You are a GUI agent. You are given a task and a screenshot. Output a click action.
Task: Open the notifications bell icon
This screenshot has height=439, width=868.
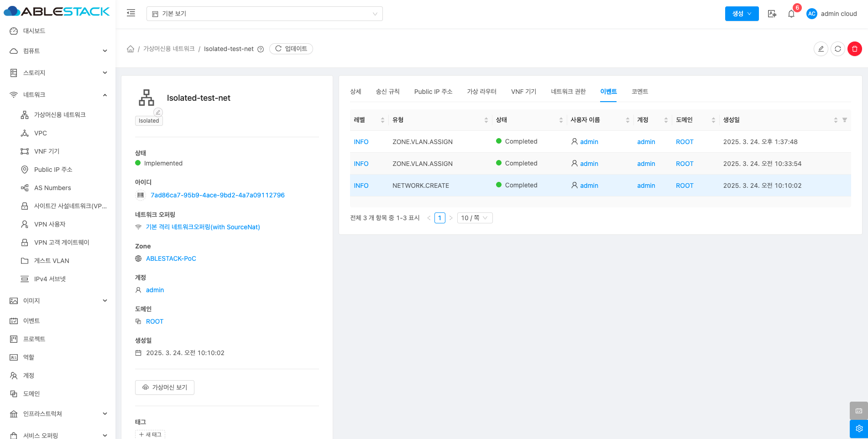pos(791,14)
